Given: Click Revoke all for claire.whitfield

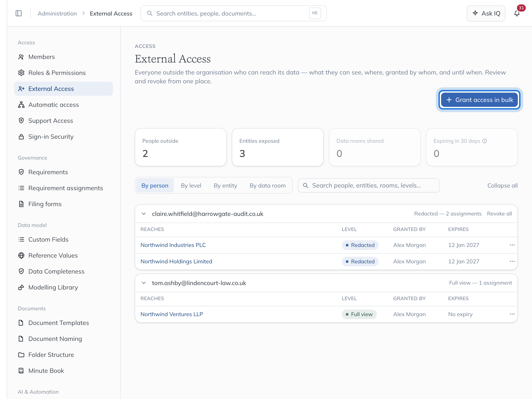Looking at the screenshot, I should pos(499,214).
